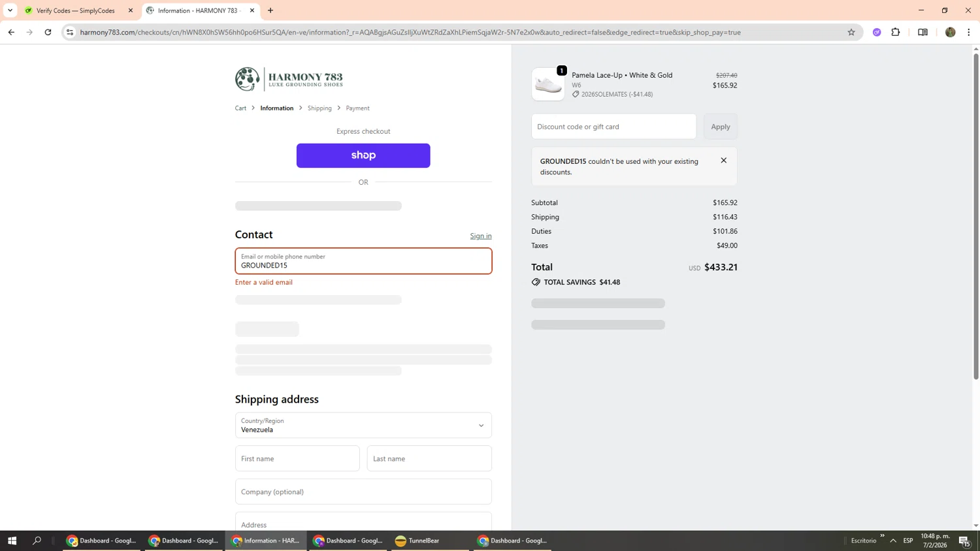Open the Windows Start menu
This screenshot has height=551, width=980.
tap(12, 541)
